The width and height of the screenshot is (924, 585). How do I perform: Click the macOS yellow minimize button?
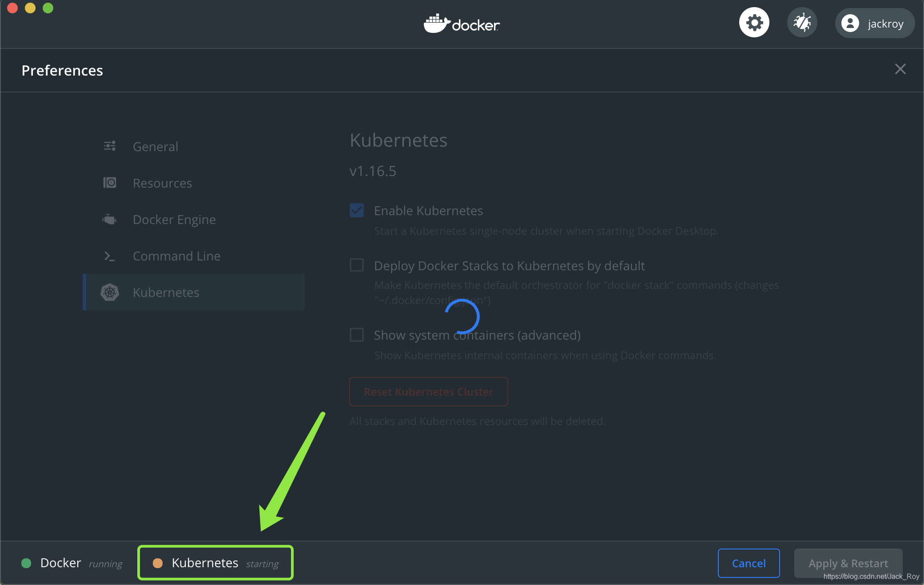tap(30, 8)
